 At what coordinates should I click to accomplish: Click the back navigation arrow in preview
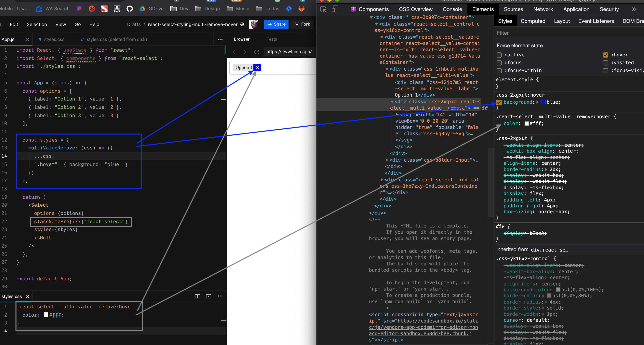click(234, 52)
